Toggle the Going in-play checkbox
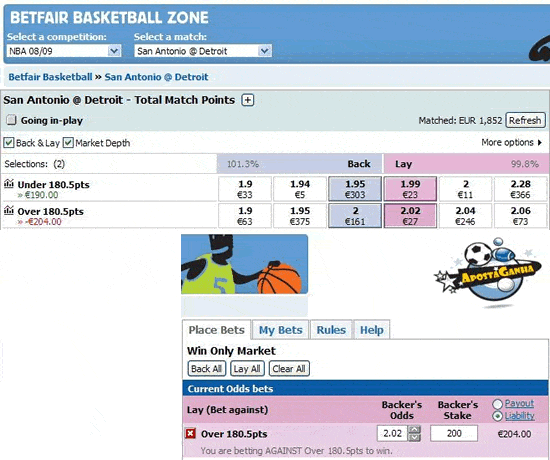 click(11, 120)
